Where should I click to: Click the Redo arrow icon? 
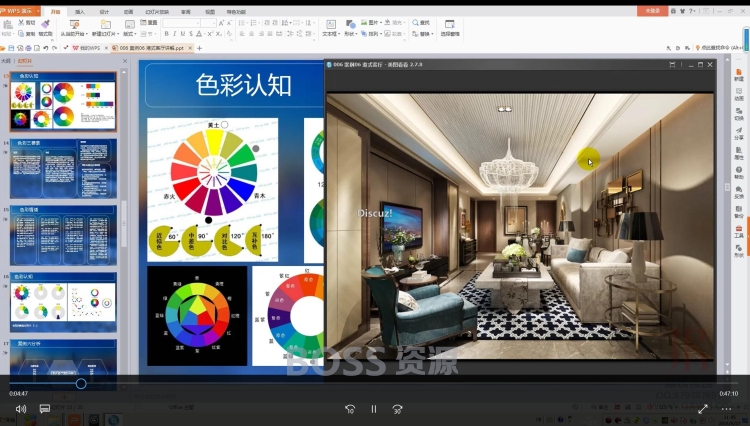pyautogui.click(x=55, y=48)
